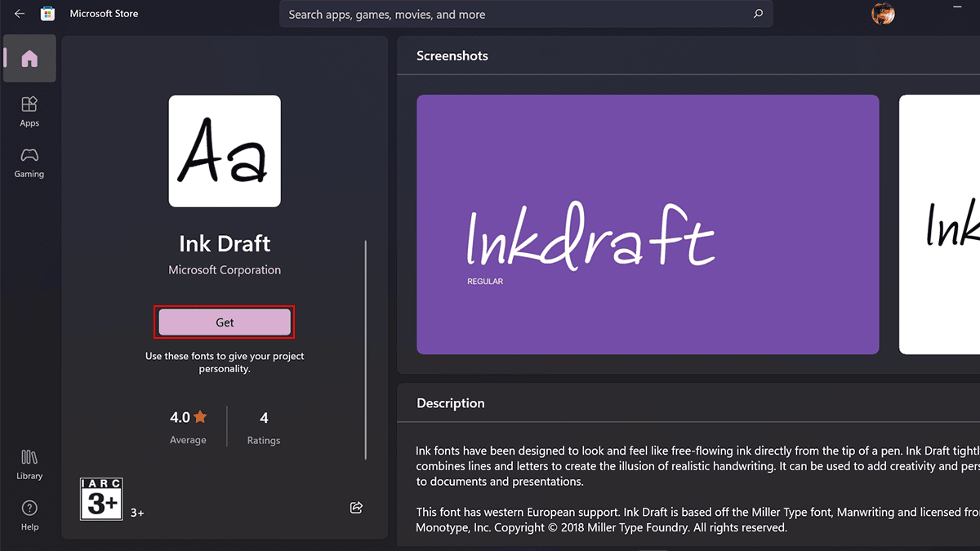Click the magnifier icon in search bar

[x=758, y=14]
